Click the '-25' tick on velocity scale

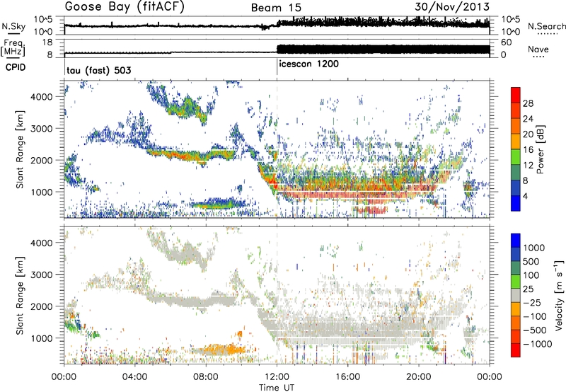[x=533, y=303]
